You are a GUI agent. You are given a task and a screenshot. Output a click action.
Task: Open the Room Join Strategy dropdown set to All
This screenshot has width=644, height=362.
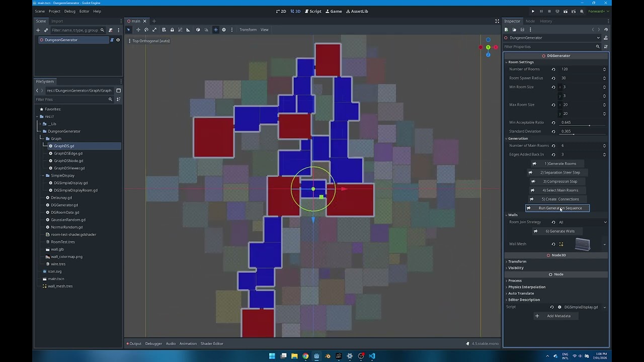pos(583,222)
